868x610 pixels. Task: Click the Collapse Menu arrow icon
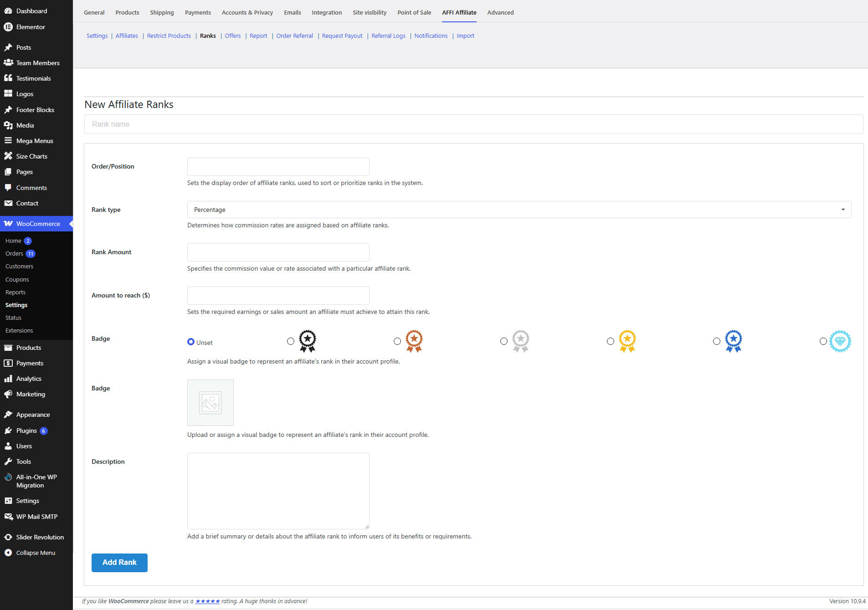tap(8, 553)
